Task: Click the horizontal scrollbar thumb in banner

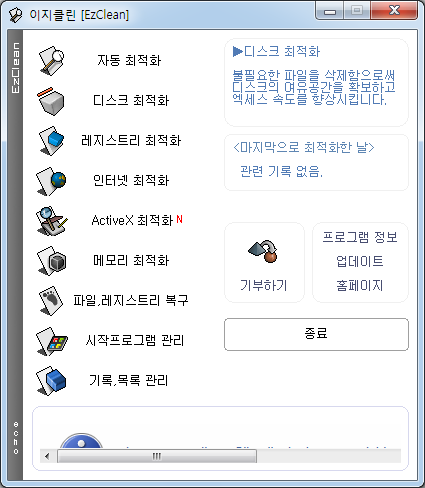Action: pyautogui.click(x=157, y=456)
